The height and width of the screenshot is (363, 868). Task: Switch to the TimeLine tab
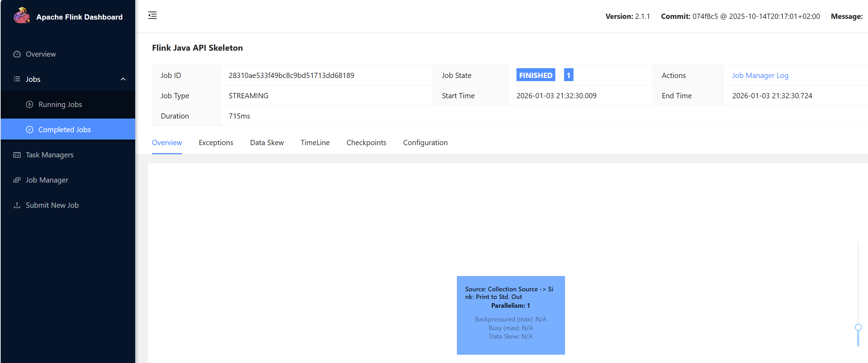(x=315, y=143)
